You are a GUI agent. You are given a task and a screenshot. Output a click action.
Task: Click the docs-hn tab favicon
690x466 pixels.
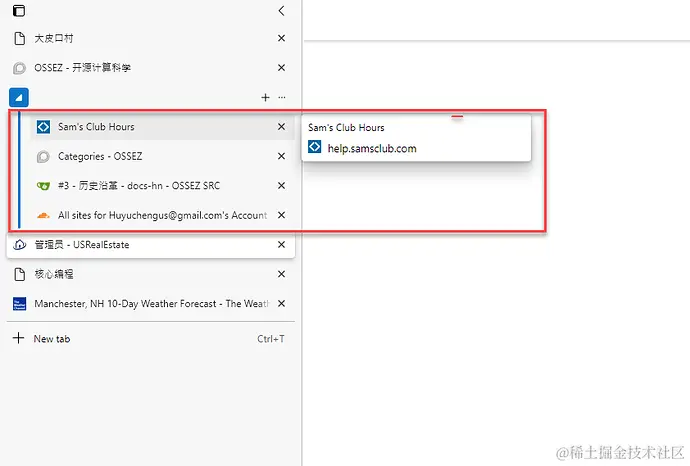(43, 186)
